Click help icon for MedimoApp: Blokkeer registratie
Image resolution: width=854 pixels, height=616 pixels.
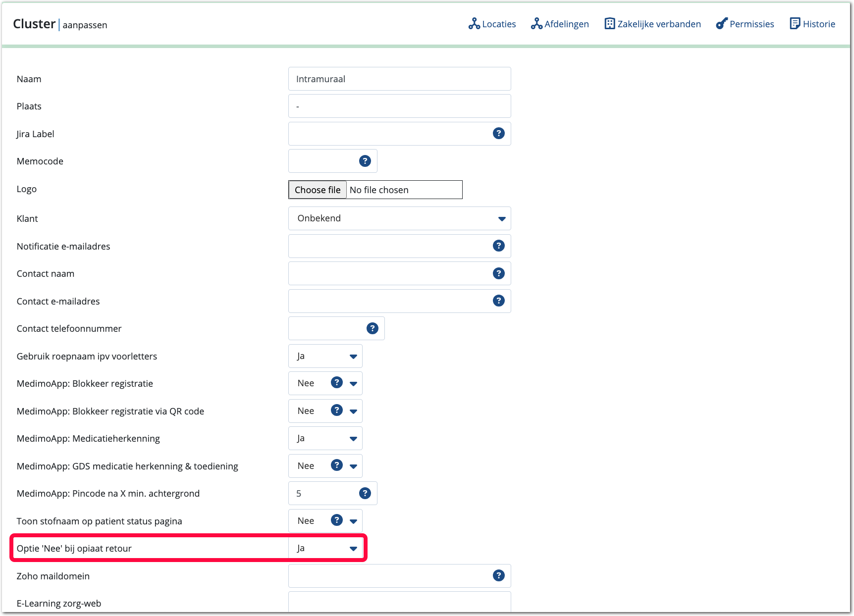coord(337,383)
